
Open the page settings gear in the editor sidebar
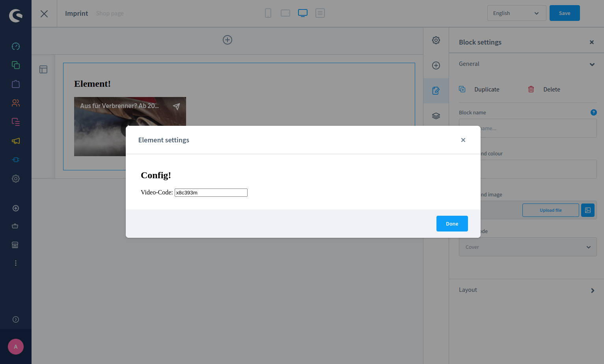click(436, 40)
